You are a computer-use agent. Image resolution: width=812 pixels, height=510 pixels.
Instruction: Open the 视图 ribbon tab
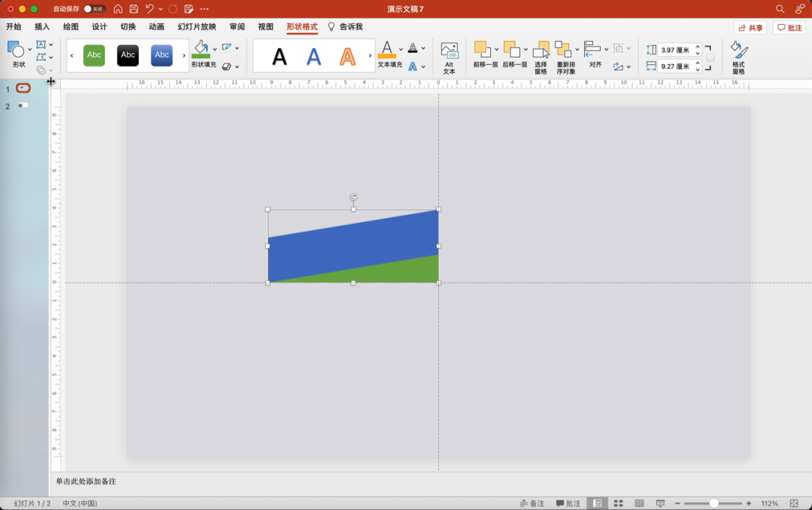(x=265, y=26)
